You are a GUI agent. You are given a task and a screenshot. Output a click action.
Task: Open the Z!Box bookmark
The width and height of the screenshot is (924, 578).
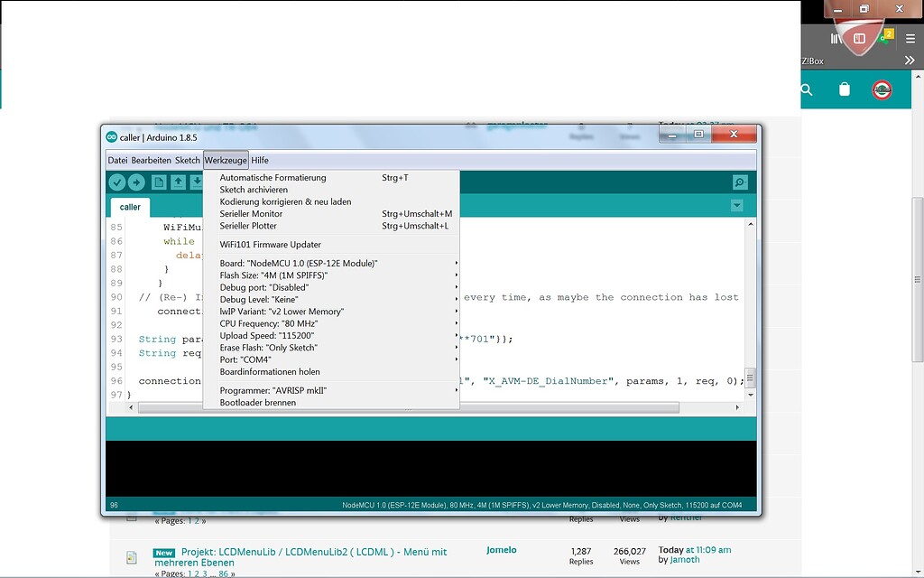[x=813, y=61]
